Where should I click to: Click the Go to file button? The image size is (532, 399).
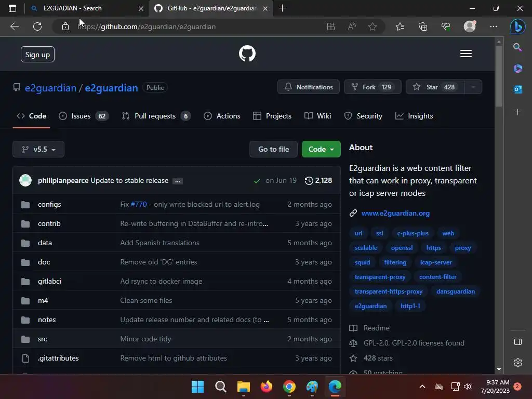click(x=273, y=149)
